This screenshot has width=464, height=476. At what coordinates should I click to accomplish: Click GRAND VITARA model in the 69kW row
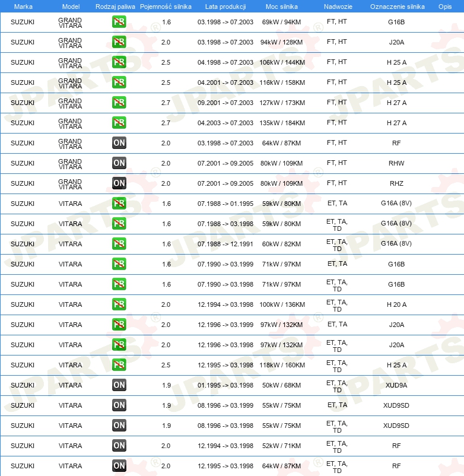click(x=70, y=23)
